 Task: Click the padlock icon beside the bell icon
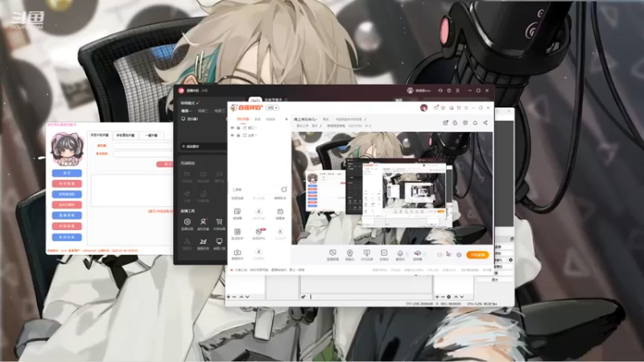[455, 123]
